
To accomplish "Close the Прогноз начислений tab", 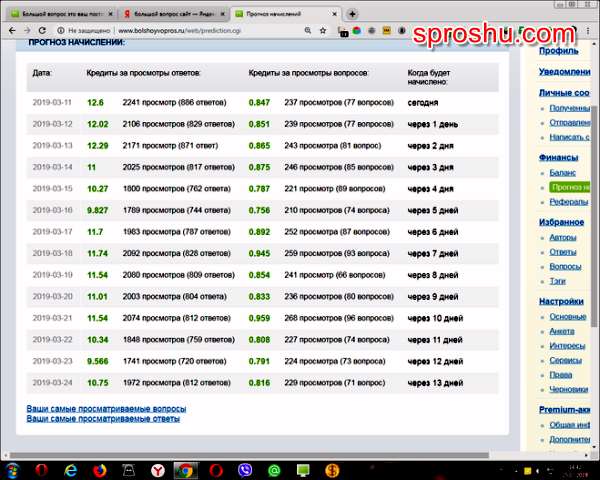I will (333, 14).
